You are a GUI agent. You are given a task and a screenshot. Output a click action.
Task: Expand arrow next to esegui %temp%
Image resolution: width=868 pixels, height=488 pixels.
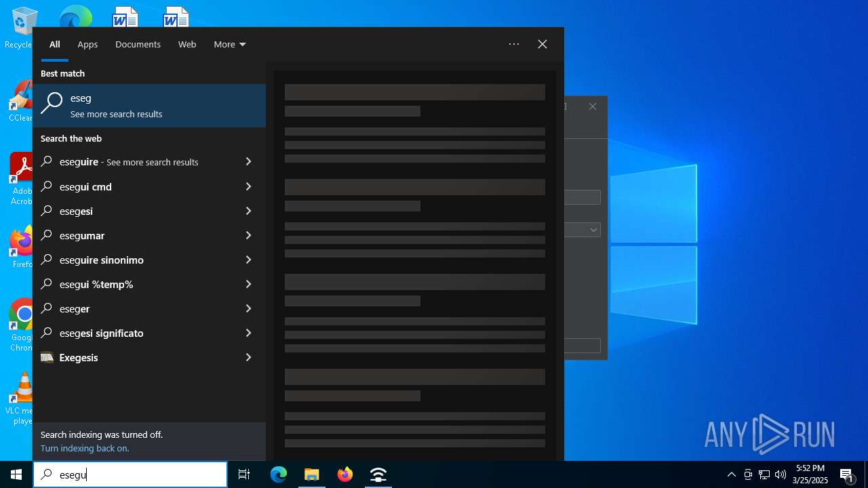248,284
